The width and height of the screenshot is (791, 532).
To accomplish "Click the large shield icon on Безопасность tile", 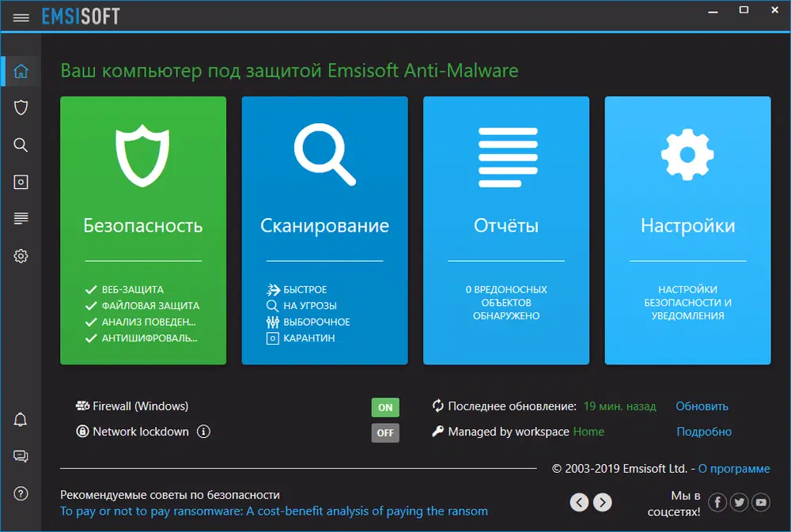I will point(142,155).
